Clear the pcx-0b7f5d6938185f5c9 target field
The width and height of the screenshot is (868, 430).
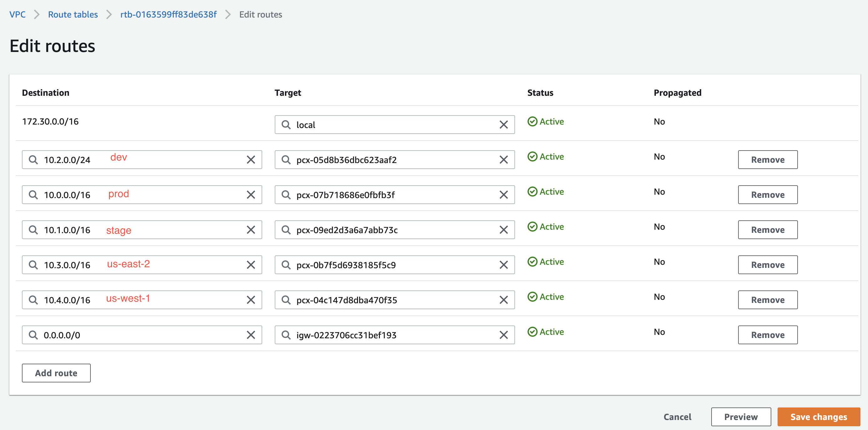(x=503, y=265)
